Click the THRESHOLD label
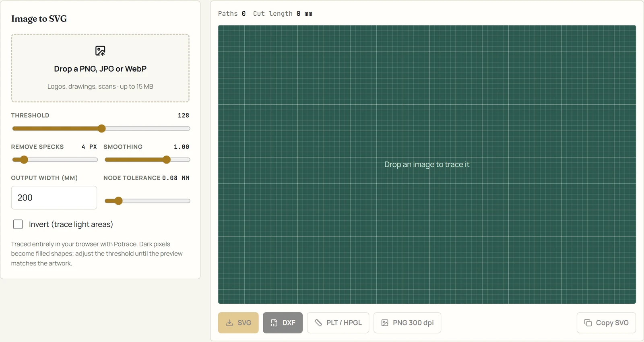This screenshot has height=342, width=644. coord(30,115)
